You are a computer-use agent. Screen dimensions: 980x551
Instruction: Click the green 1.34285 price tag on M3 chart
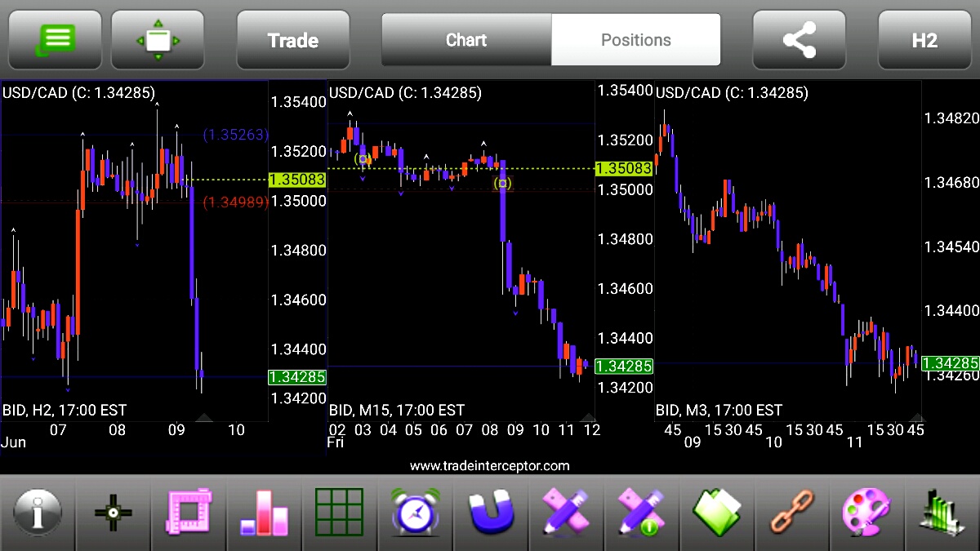coord(951,363)
